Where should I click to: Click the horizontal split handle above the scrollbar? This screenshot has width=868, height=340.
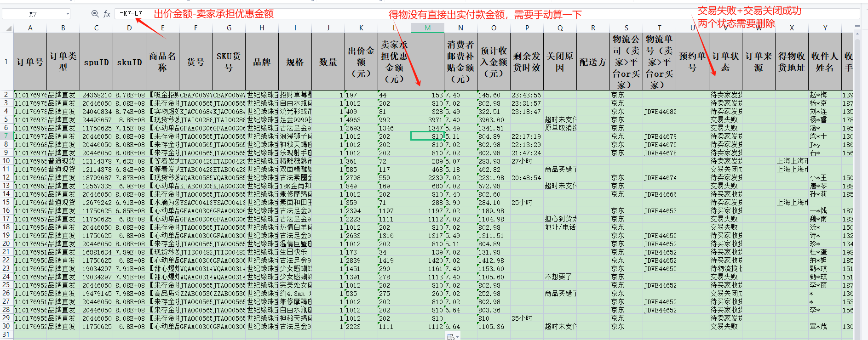(857, 26)
